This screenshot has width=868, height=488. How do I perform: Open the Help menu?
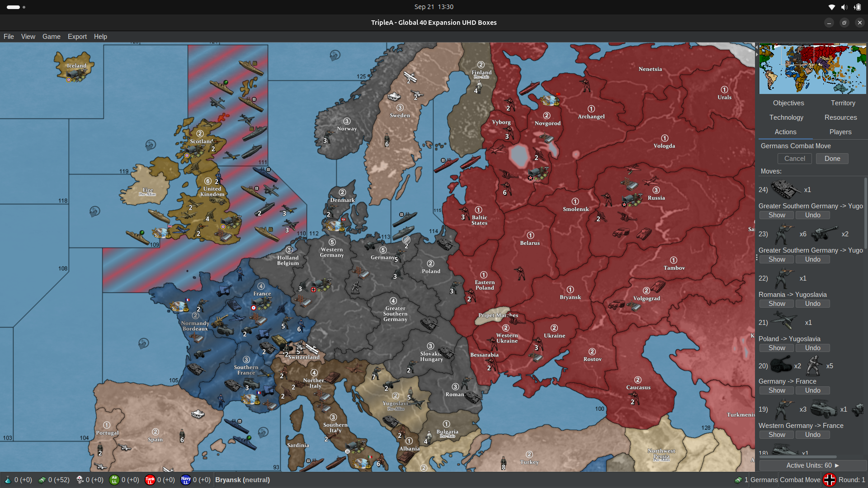coord(100,37)
